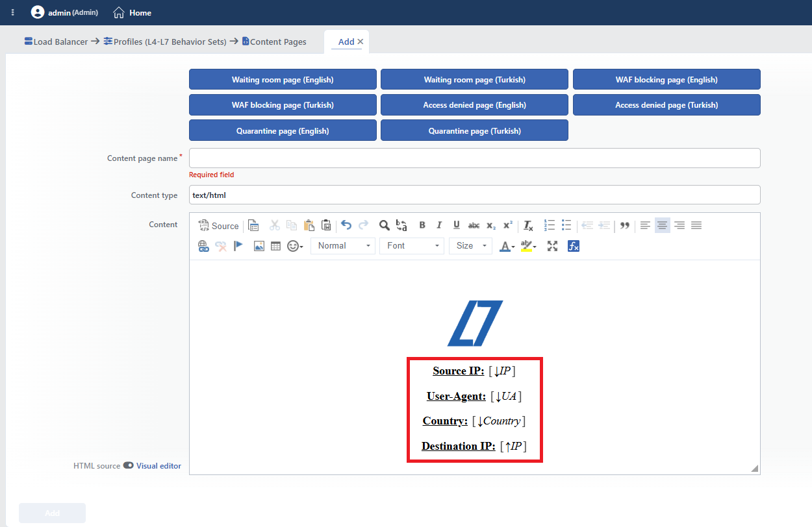Open the three-dot main menu
The height and width of the screenshot is (527, 812).
(x=13, y=12)
